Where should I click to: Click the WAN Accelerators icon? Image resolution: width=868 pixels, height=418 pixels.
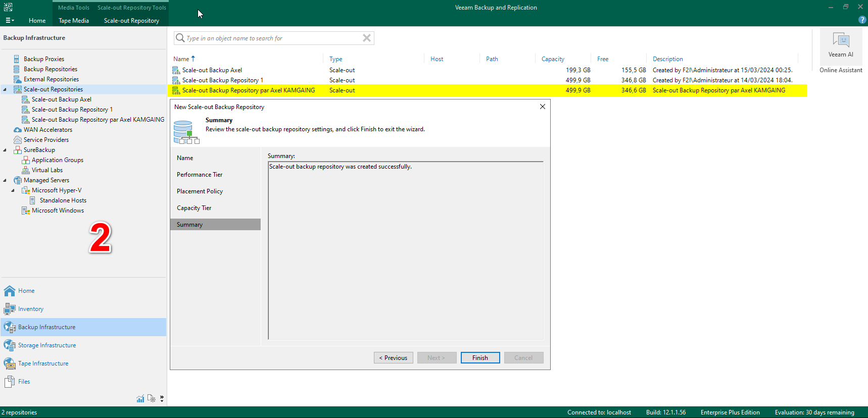coord(18,130)
